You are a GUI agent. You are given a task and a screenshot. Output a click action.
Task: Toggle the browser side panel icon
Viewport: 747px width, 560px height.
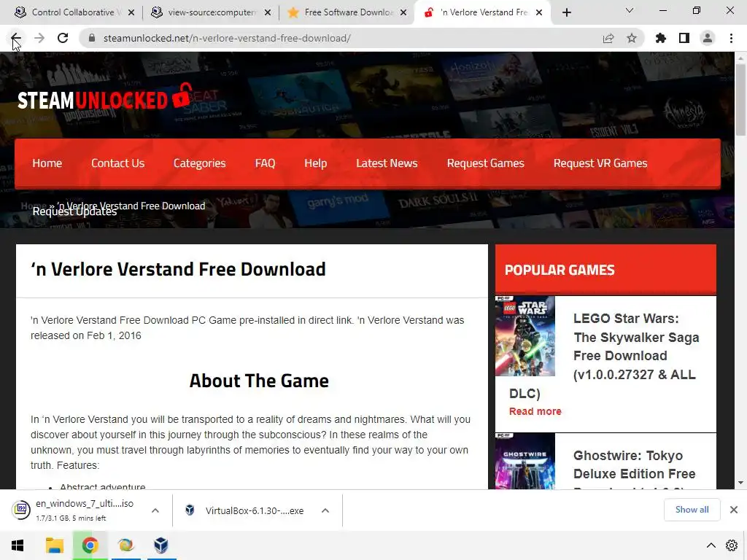(684, 38)
